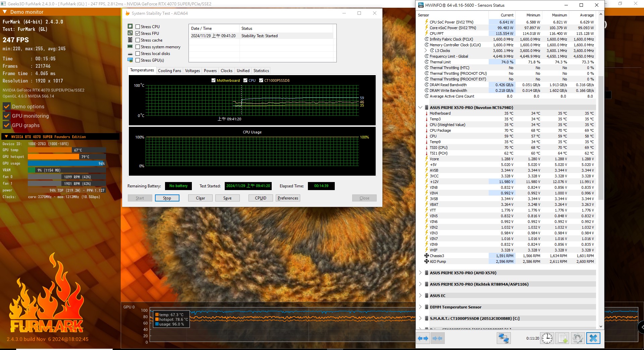Toggle FurMark Demo options checkbox
The image size is (644, 350).
(x=6, y=107)
